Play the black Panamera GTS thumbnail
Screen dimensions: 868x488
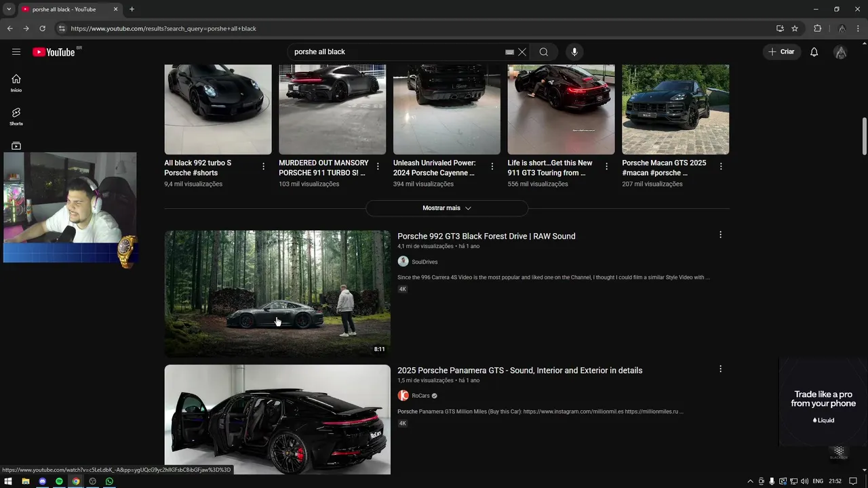coord(277,420)
